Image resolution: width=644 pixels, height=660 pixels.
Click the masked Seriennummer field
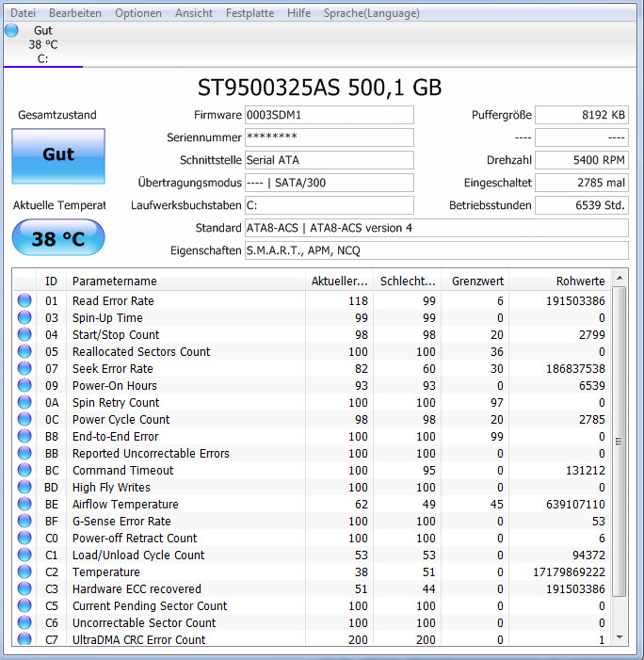click(x=330, y=137)
